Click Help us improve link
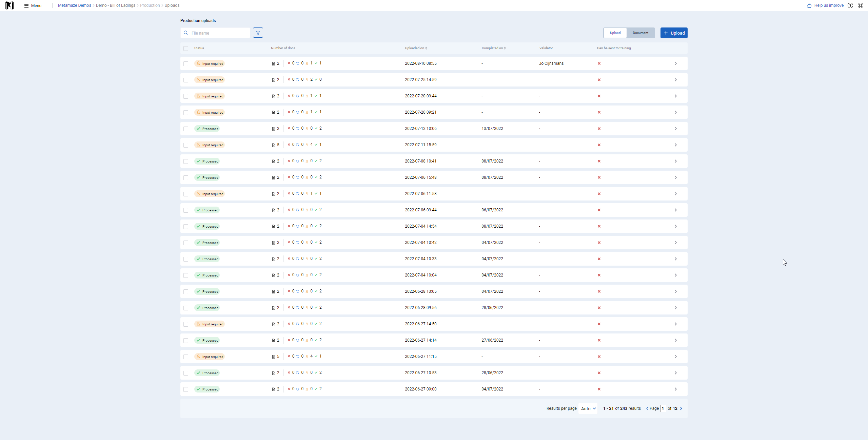Screen dimensions: 868x440 pos(829,5)
